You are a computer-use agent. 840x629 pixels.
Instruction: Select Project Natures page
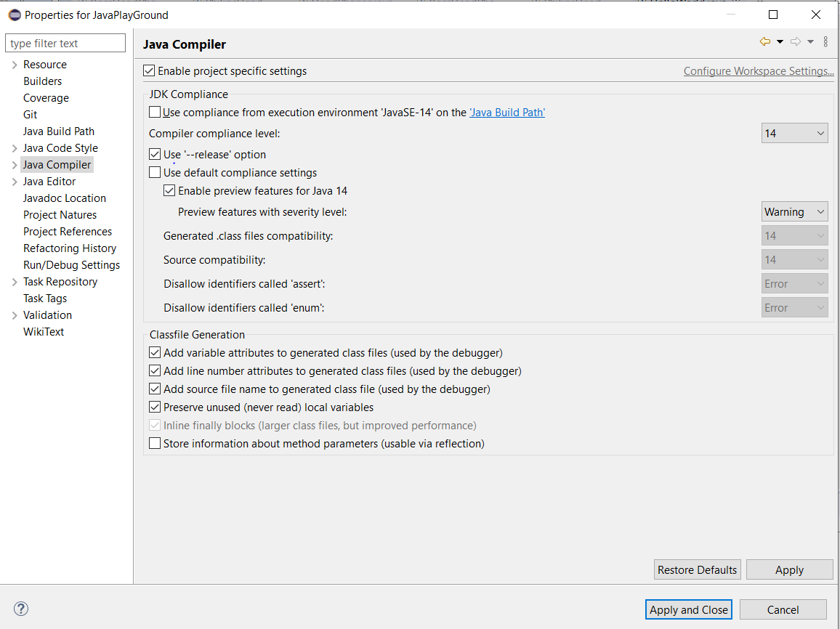pos(60,215)
